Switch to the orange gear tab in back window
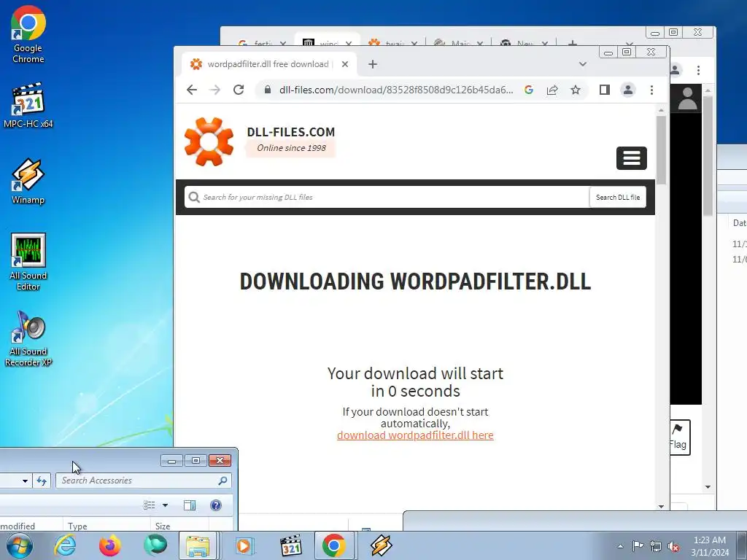 (x=392, y=43)
